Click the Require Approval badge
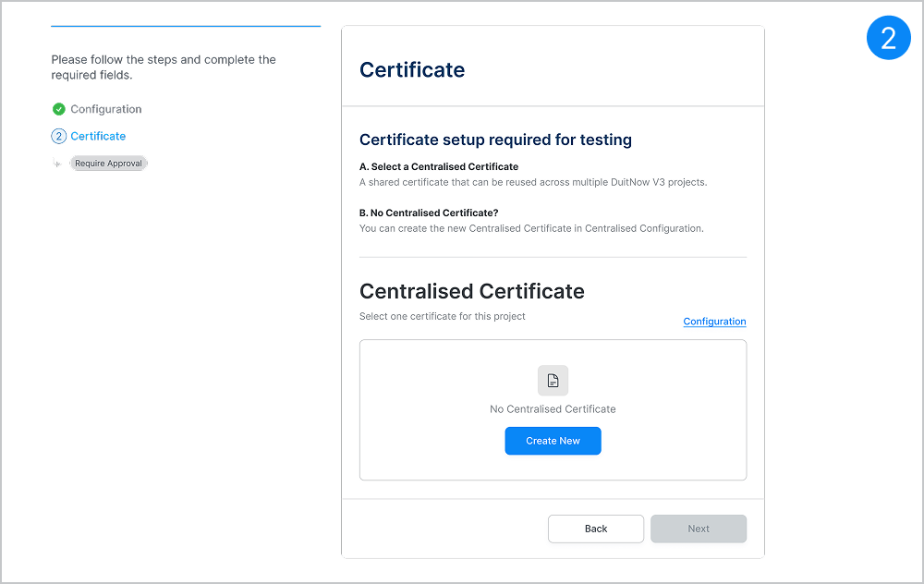This screenshot has height=584, width=924. pos(109,164)
